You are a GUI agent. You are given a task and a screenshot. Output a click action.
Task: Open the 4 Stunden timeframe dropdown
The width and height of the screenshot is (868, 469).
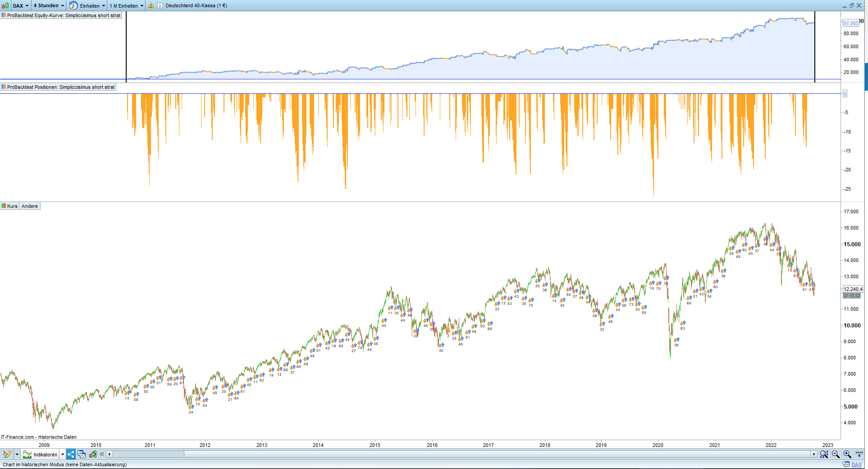pyautogui.click(x=49, y=6)
